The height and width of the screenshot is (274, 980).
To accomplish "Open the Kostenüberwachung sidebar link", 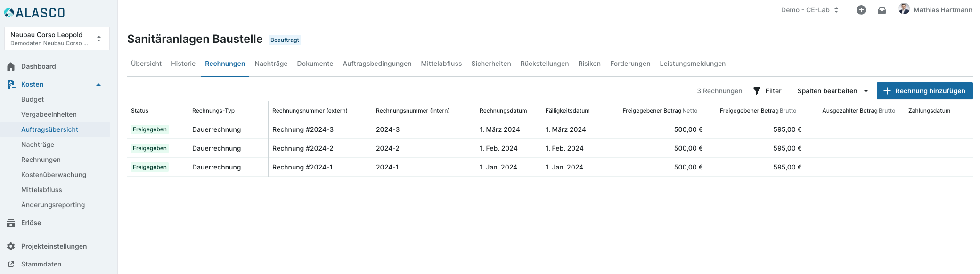I will tap(54, 175).
